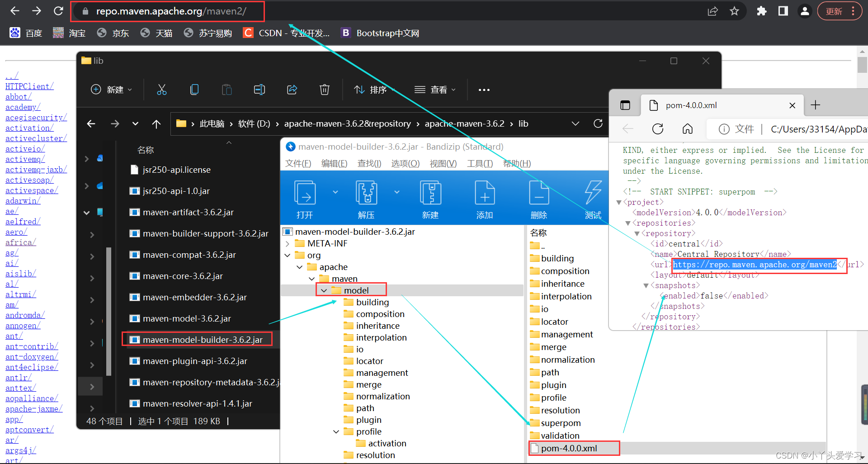Click Bandizip Add (添加) button

pos(485,199)
